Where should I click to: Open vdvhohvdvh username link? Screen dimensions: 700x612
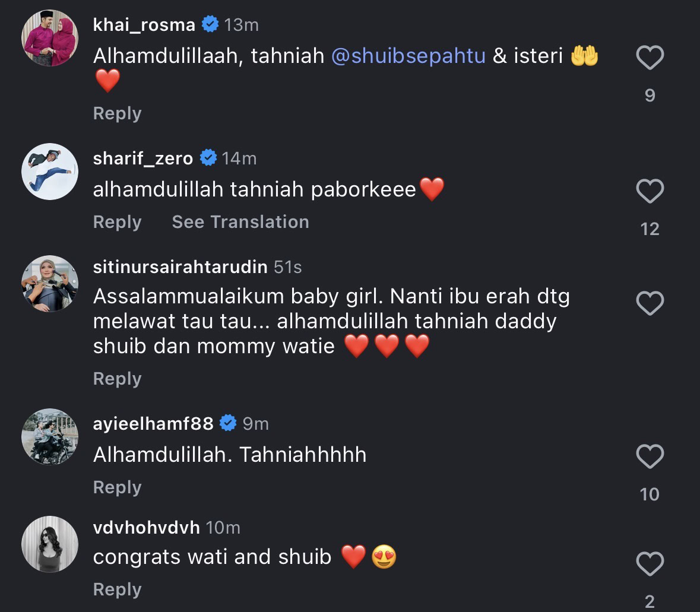click(x=146, y=527)
